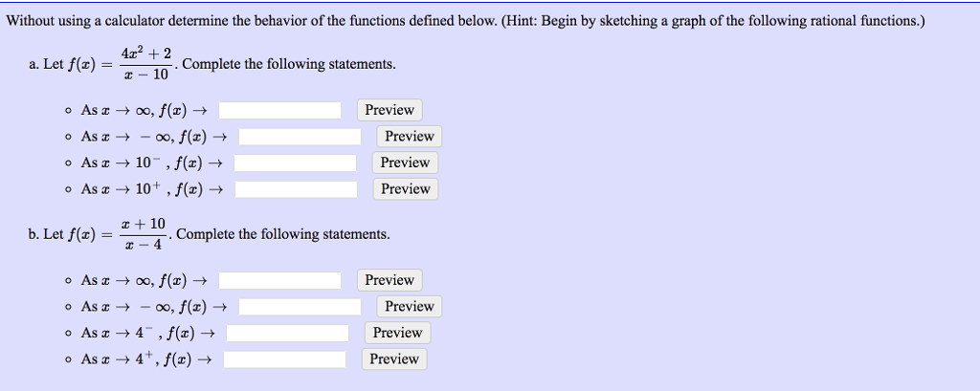Preview the x→4⁻ answer
980x391 pixels.
click(397, 334)
